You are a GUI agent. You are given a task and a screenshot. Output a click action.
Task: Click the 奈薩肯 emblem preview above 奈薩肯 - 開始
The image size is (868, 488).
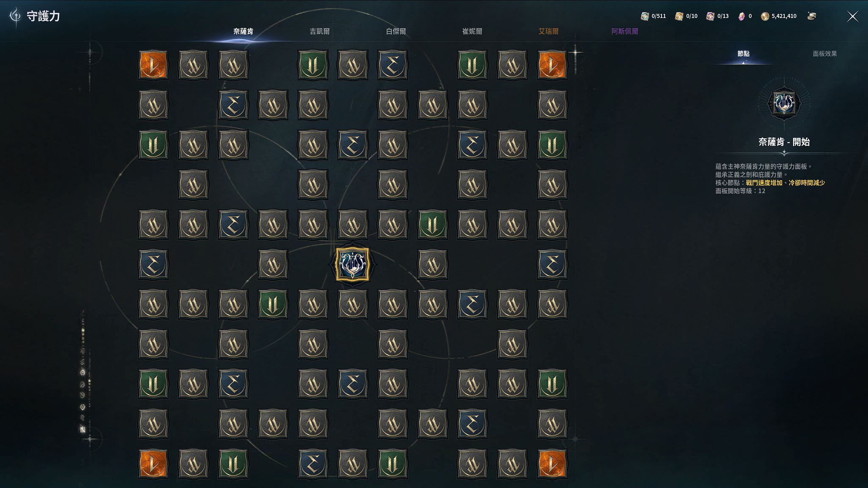tap(784, 103)
